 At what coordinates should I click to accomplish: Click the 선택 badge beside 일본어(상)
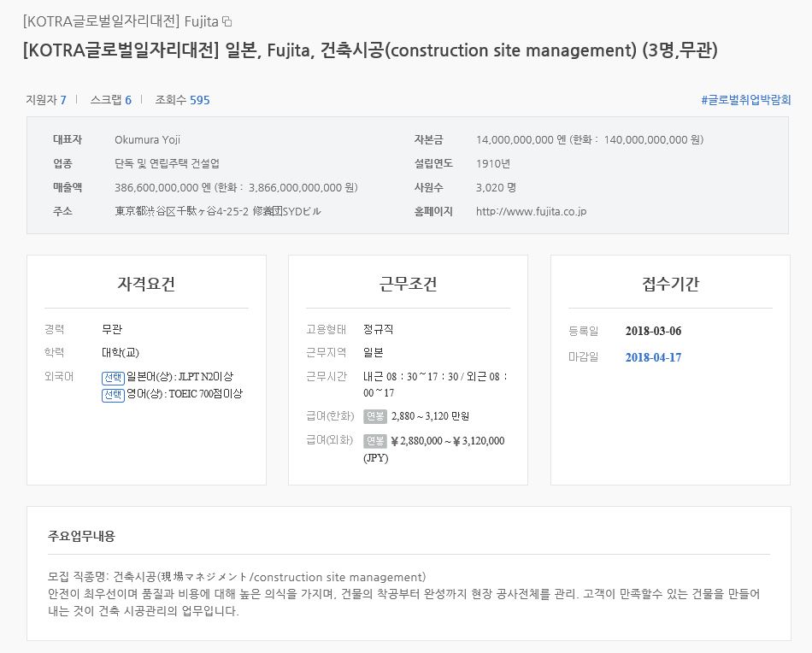click(x=113, y=378)
